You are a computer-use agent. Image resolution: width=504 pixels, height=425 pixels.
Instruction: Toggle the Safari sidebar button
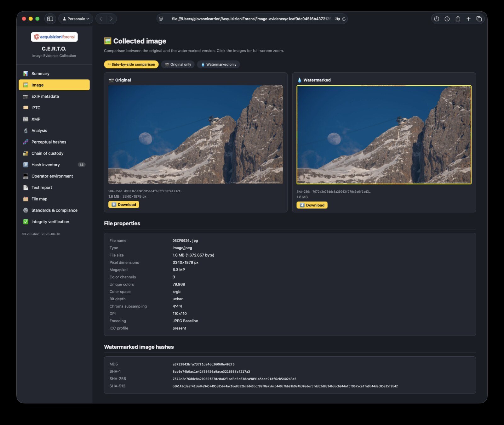(x=50, y=19)
